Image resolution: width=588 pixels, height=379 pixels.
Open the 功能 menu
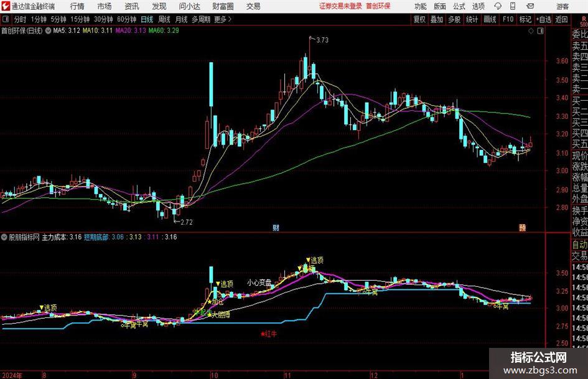pos(421,6)
